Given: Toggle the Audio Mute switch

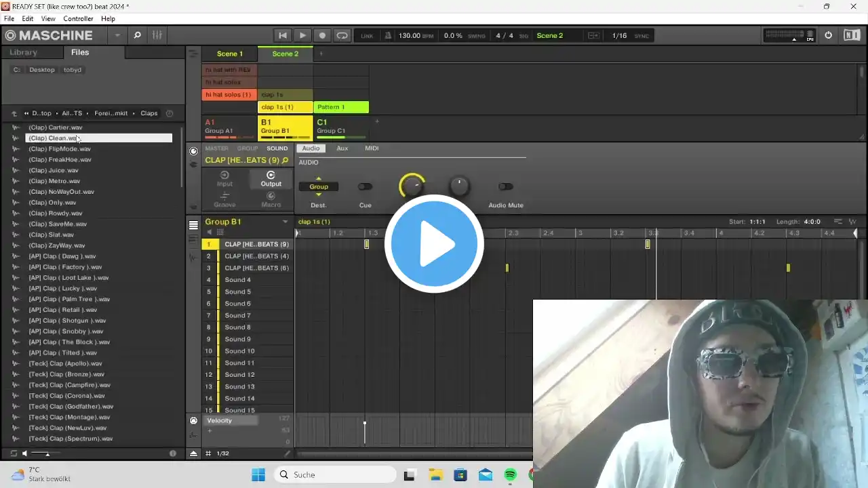Looking at the screenshot, I should [x=505, y=187].
